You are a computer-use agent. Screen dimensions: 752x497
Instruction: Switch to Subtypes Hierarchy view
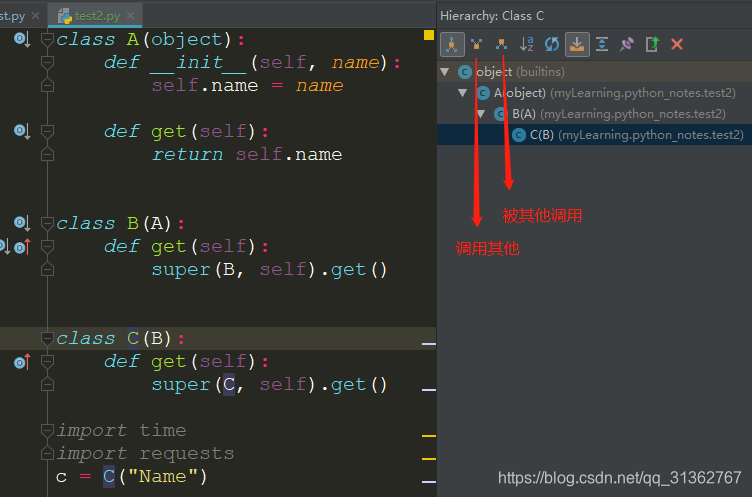tap(502, 44)
